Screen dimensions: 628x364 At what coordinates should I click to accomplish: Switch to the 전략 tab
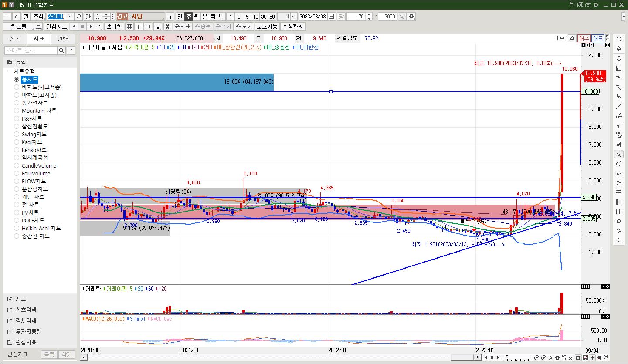tap(63, 39)
